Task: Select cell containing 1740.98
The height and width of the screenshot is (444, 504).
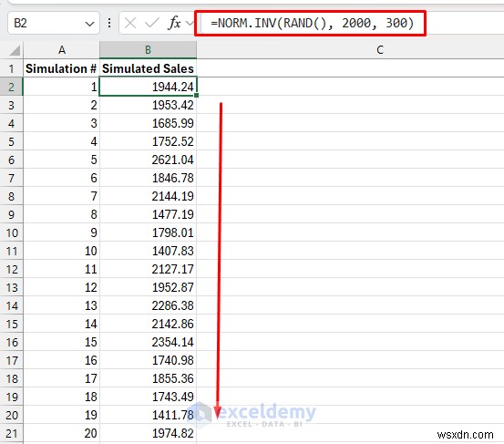Action: click(148, 360)
